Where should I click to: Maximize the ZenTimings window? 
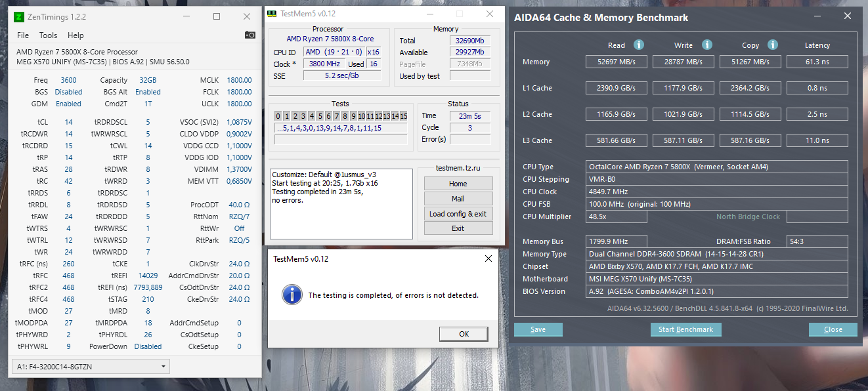click(217, 16)
